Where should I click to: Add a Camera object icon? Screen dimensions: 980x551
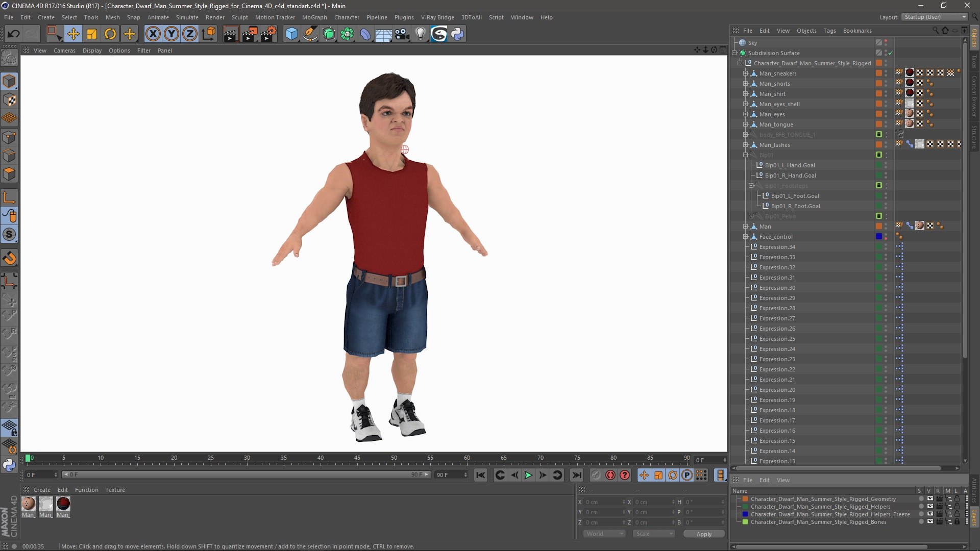[x=402, y=34]
